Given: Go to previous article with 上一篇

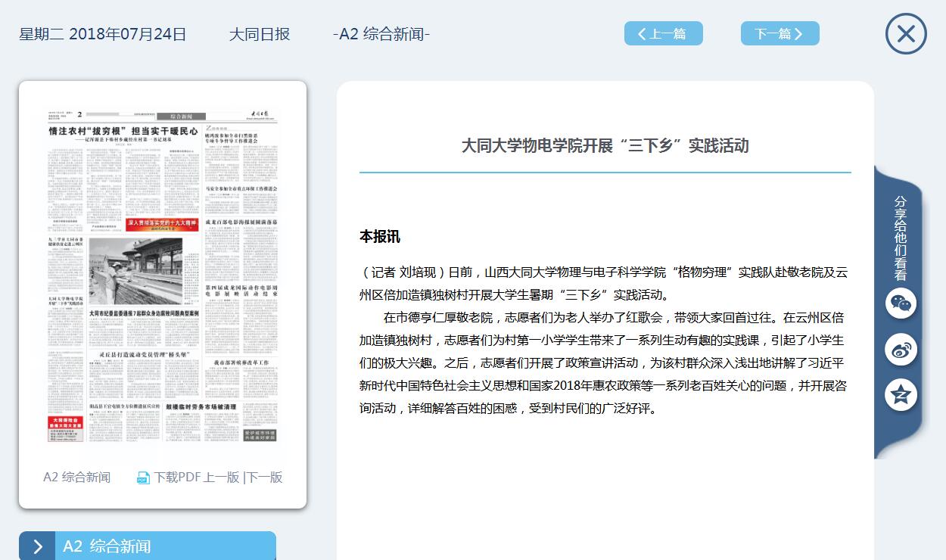Looking at the screenshot, I should click(664, 33).
